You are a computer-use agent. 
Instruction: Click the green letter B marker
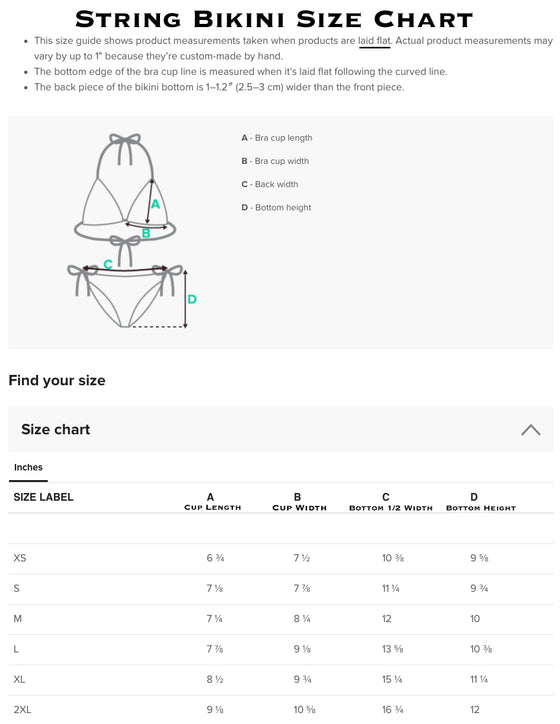[x=146, y=233]
